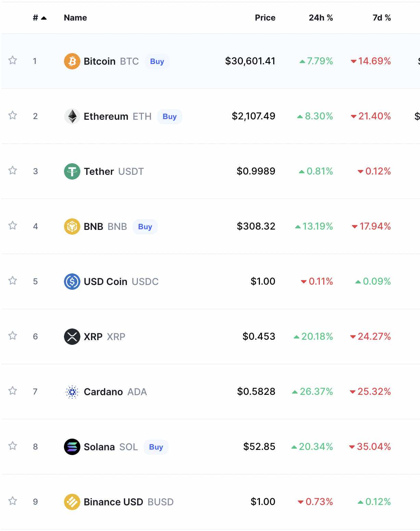Open the XRP black logo

point(72,337)
